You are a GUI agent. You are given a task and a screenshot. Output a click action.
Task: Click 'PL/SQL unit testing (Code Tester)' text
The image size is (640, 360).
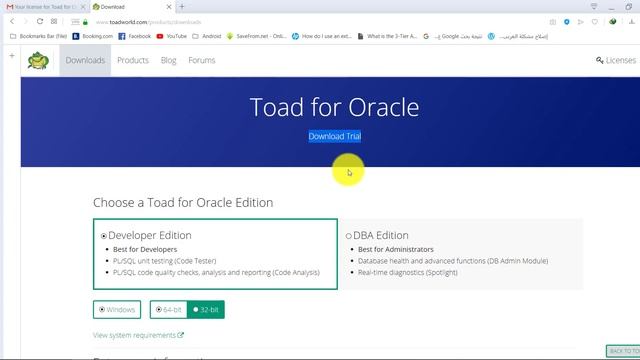pyautogui.click(x=164, y=261)
